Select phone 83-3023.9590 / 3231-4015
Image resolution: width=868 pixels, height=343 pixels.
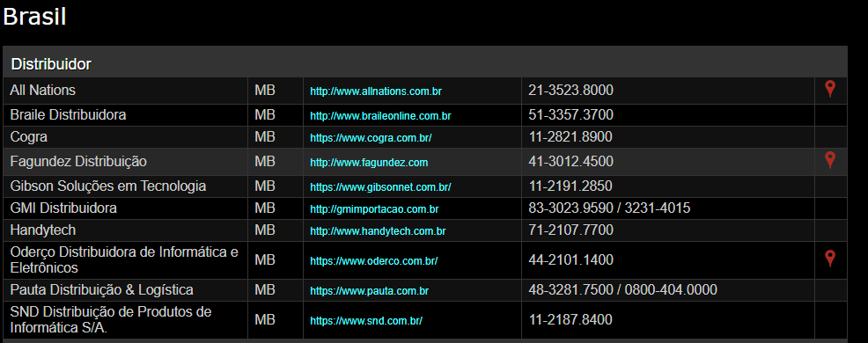click(x=609, y=208)
